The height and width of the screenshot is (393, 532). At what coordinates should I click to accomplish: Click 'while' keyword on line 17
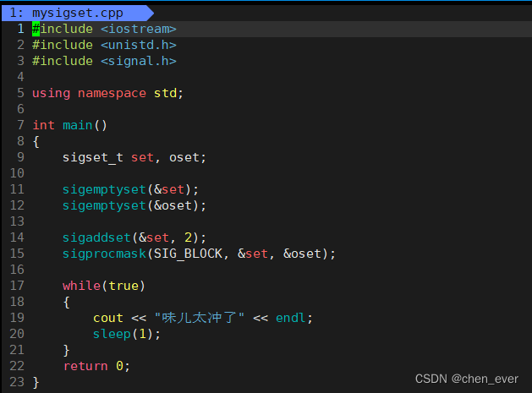pyautogui.click(x=81, y=286)
